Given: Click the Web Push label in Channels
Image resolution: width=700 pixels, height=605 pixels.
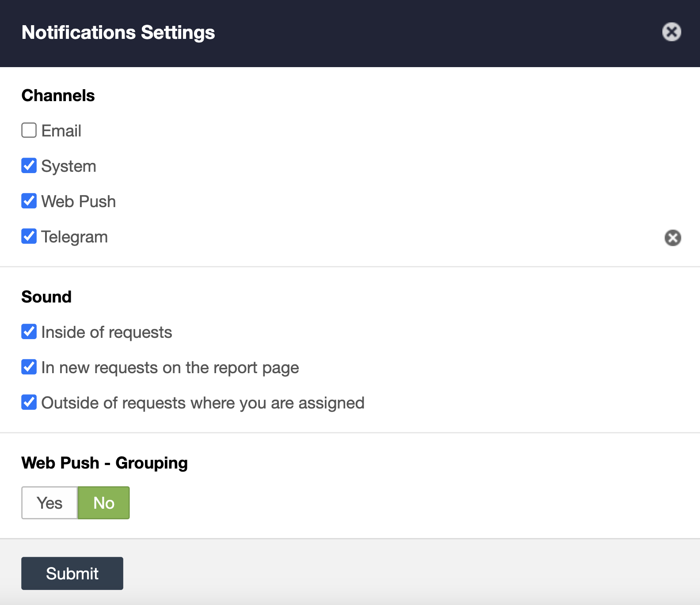Looking at the screenshot, I should [x=79, y=201].
